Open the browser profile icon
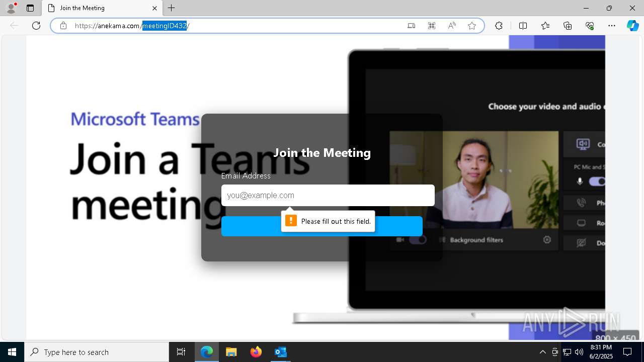This screenshot has height=362, width=644. [11, 8]
